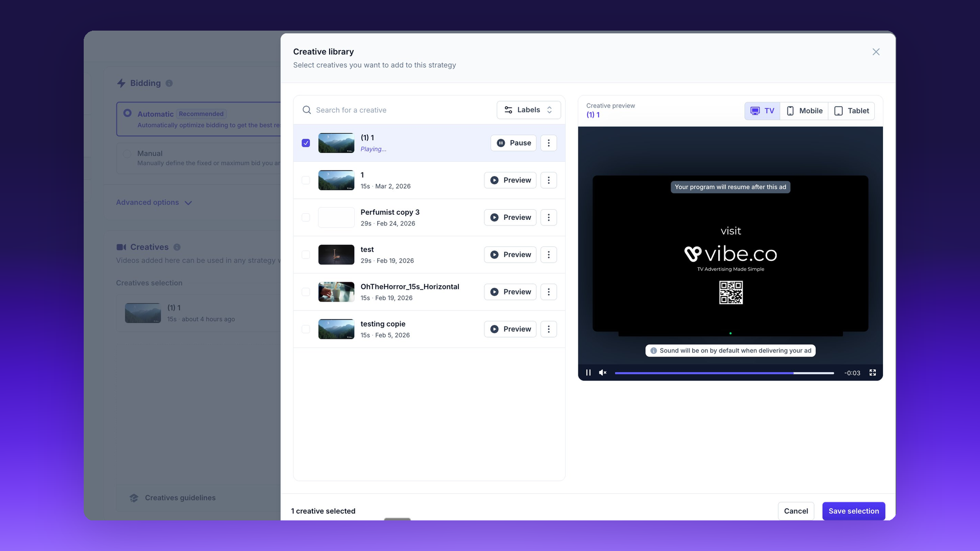Pause the video with the player pause icon
The height and width of the screenshot is (551, 980).
tap(588, 373)
